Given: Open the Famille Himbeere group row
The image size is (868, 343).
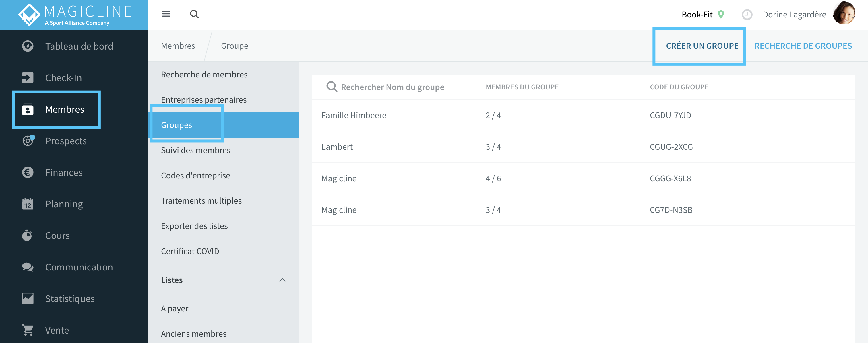Looking at the screenshot, I should 583,115.
